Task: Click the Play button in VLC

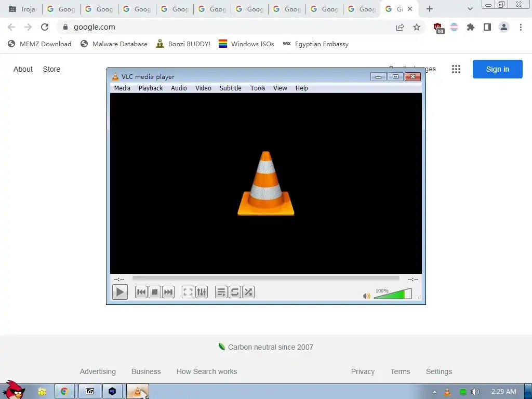Action: (x=120, y=292)
